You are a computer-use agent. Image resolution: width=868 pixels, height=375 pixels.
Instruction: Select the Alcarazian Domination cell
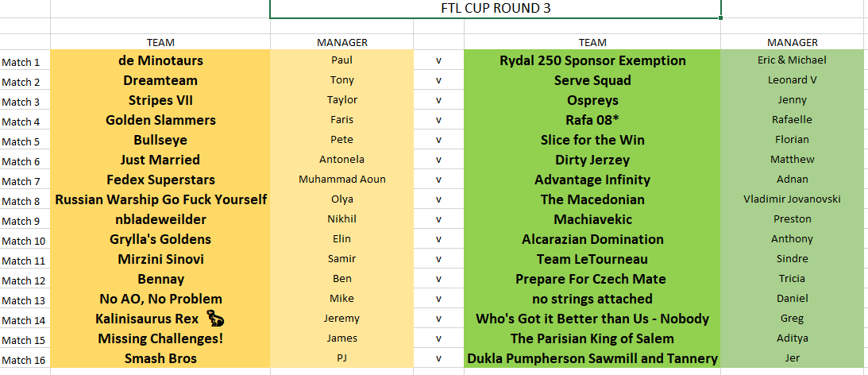tap(592, 239)
